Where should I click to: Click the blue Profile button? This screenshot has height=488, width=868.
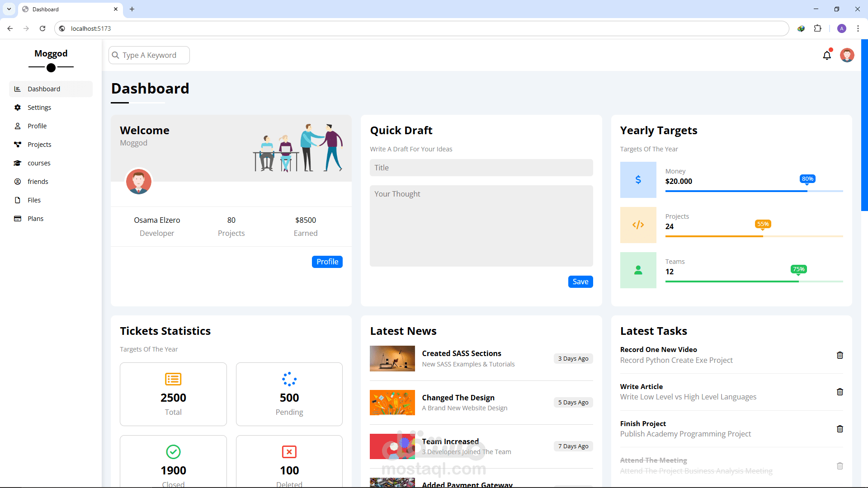(327, 262)
